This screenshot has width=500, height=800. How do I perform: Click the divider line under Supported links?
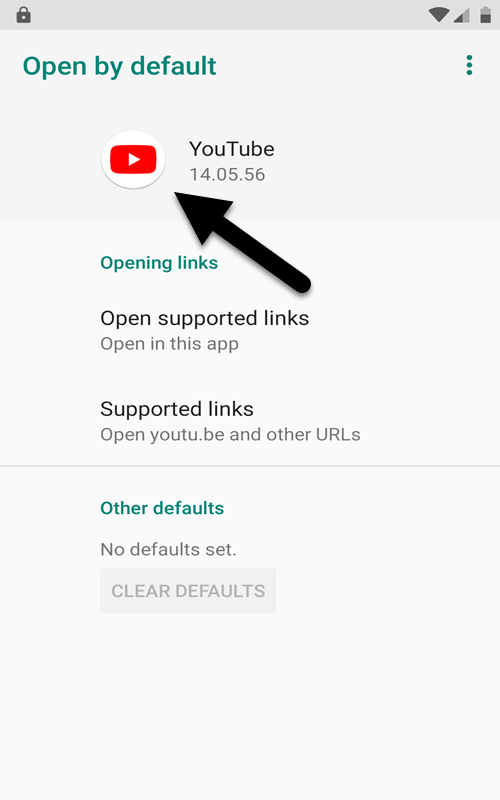coord(250,466)
